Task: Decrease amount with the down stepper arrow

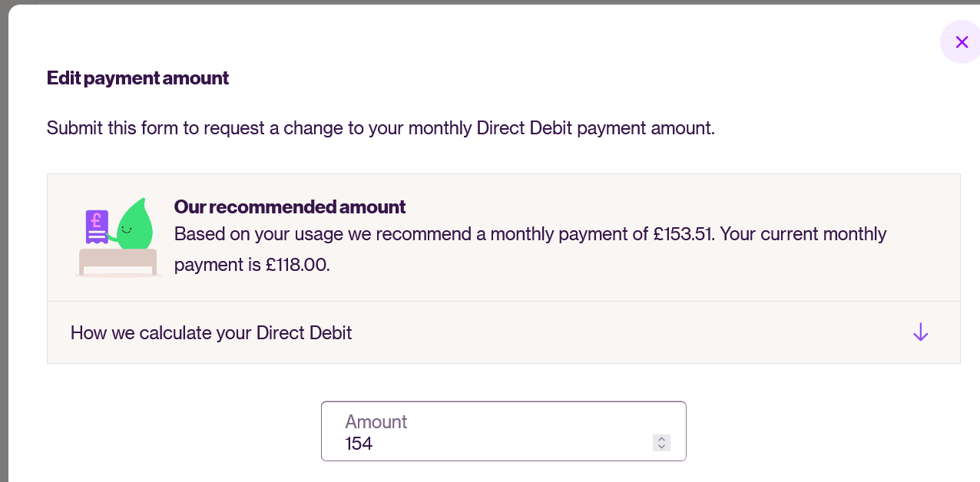Action: click(x=661, y=447)
